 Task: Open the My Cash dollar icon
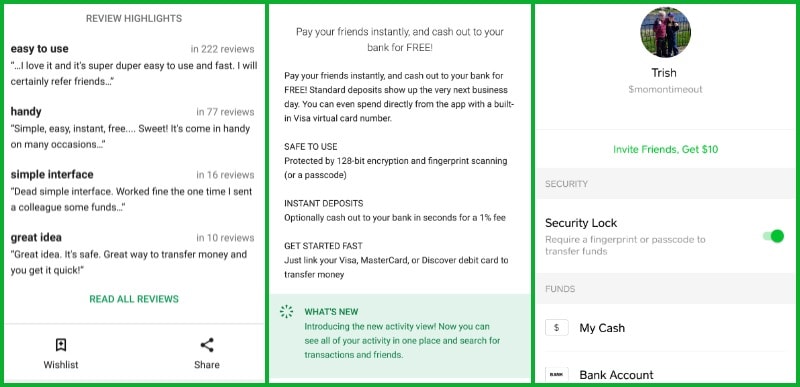tap(557, 328)
